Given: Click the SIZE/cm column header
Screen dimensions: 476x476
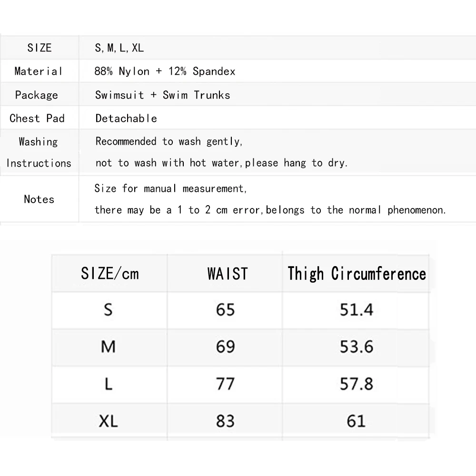Looking at the screenshot, I should point(110,273).
